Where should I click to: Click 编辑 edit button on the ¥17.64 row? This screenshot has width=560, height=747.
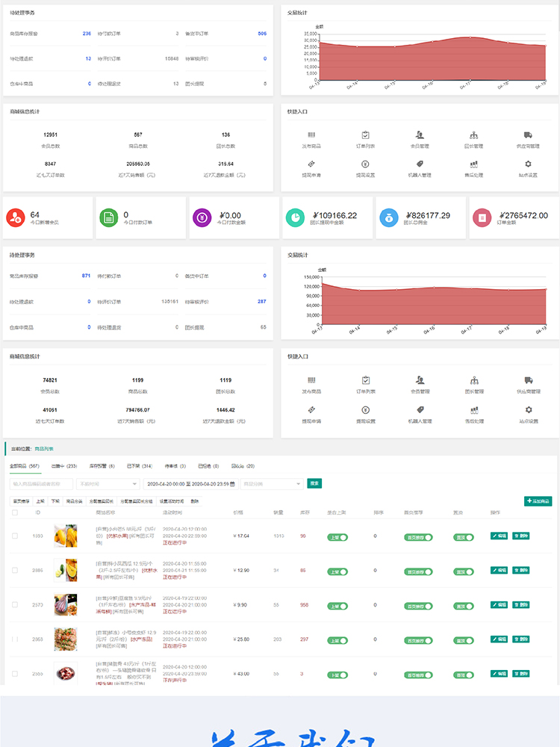(499, 536)
